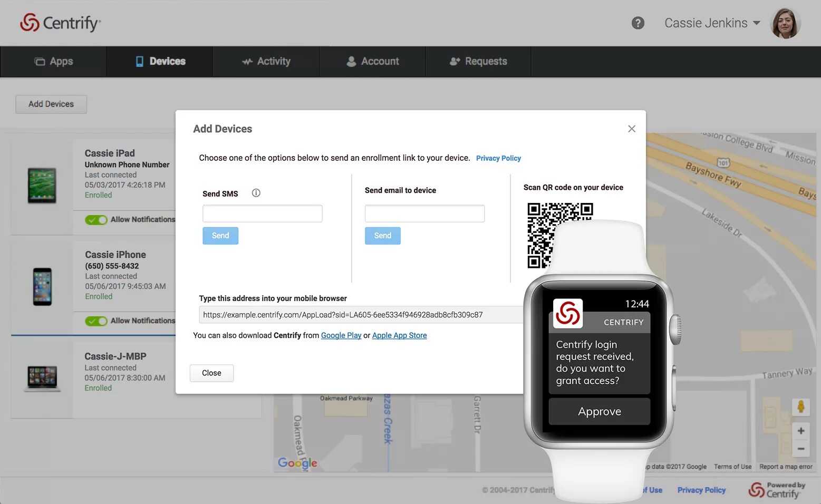
Task: Close the Add Devices dialog with X
Action: [x=632, y=129]
